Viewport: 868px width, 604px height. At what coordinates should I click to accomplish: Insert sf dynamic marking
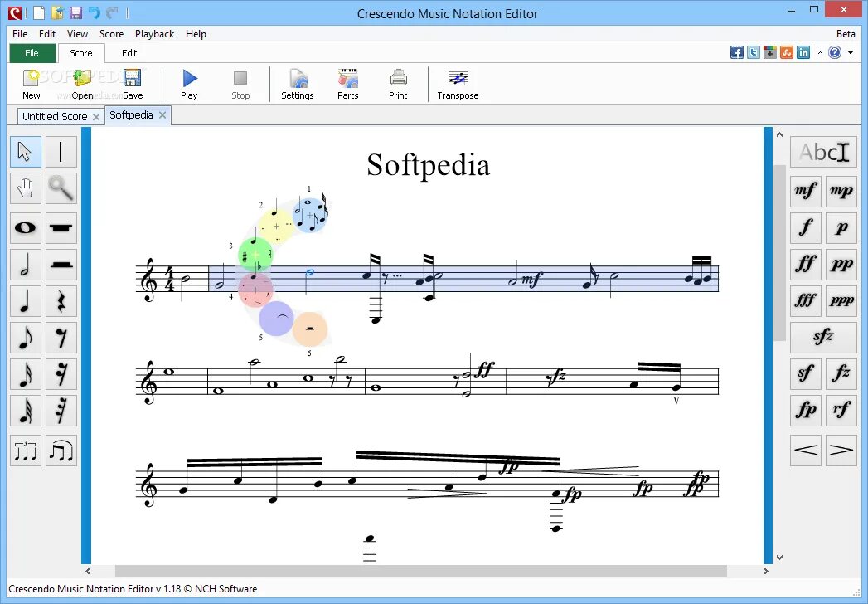click(x=806, y=373)
